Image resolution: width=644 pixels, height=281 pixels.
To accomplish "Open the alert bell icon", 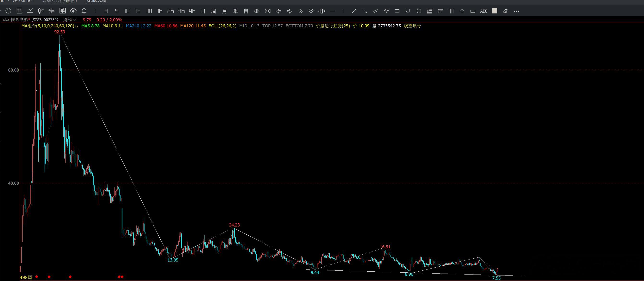I will (84, 11).
